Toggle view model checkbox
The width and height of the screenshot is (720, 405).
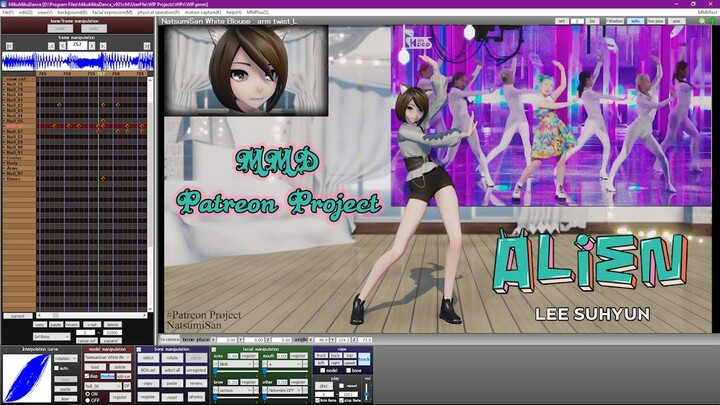[x=323, y=370]
